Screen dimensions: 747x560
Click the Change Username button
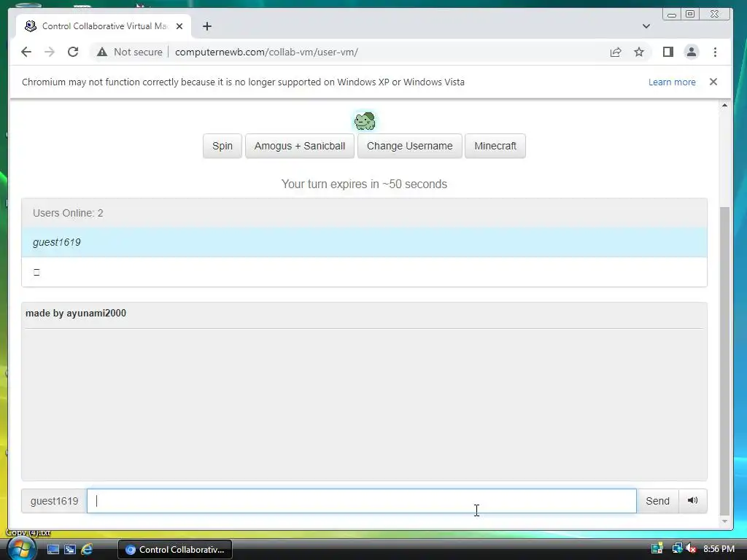click(410, 146)
